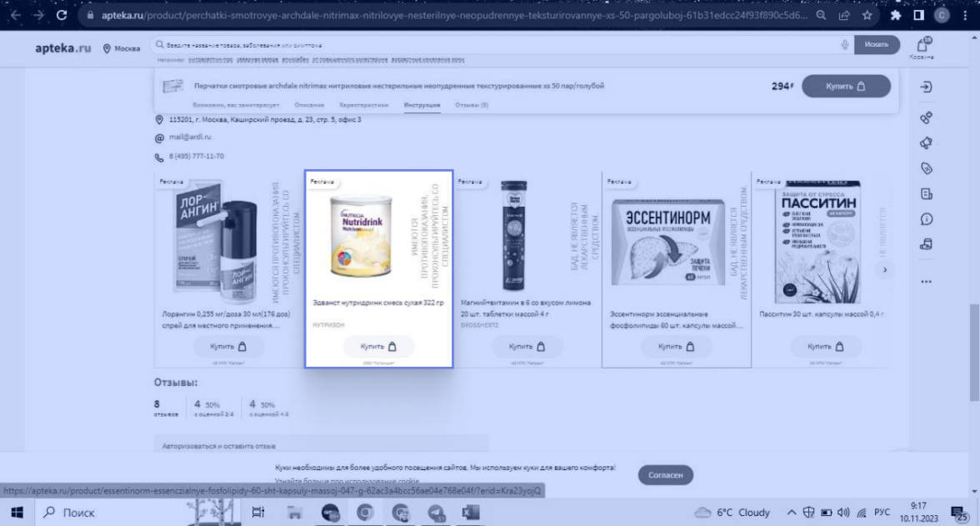Open Chrome three-dot menu
Viewport: 980px width, 526px height.
coord(965,15)
